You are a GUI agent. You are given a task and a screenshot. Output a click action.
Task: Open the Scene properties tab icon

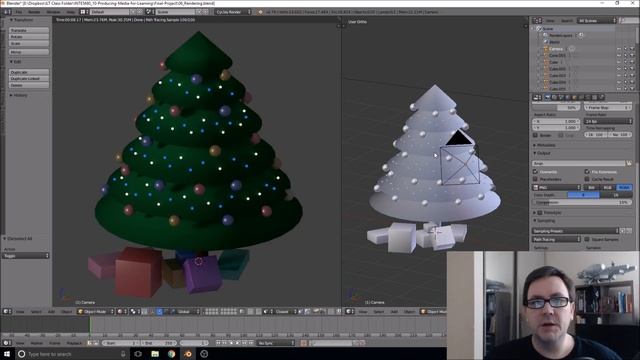[561, 97]
